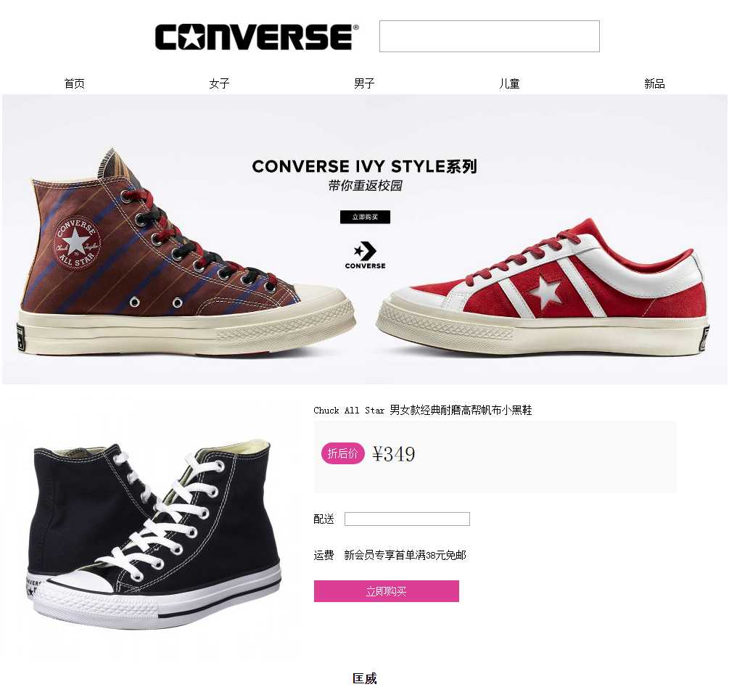
Task: Click the black high-top product photo
Action: pos(155,534)
